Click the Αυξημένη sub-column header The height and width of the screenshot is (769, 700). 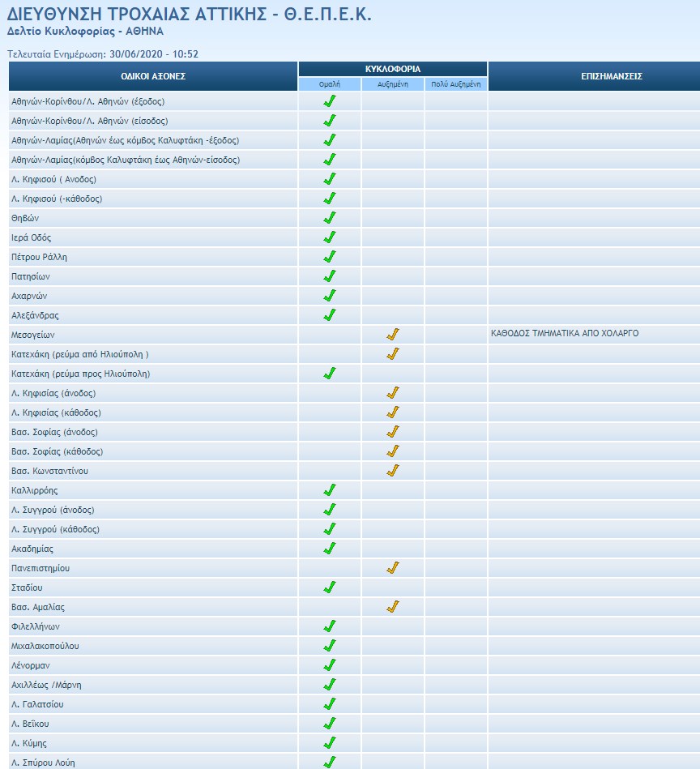pyautogui.click(x=393, y=84)
